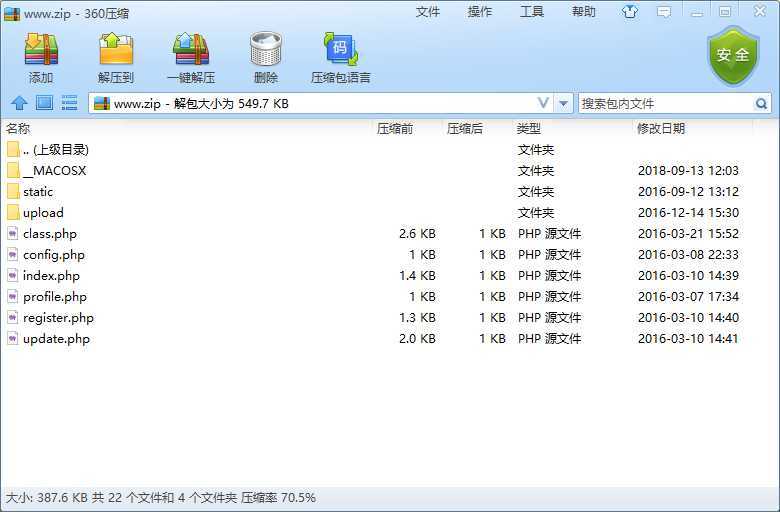Open the 工具 menu
The height and width of the screenshot is (512, 780).
(531, 12)
